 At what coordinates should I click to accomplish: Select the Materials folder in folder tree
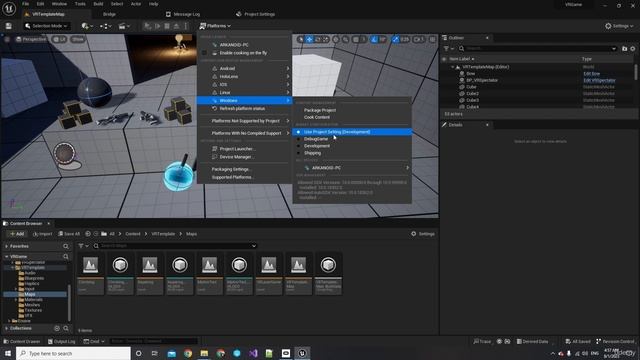[x=33, y=300]
